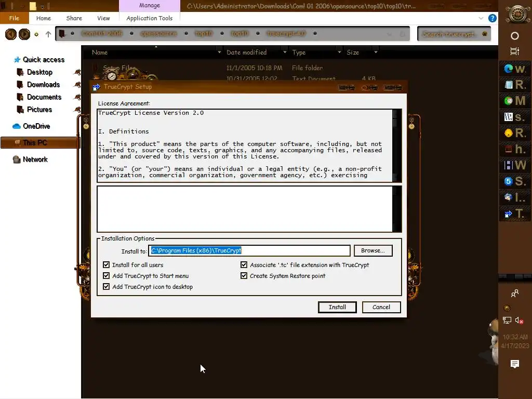Go forward with the Explorer forward arrow
The height and width of the screenshot is (399, 532).
coord(24,34)
